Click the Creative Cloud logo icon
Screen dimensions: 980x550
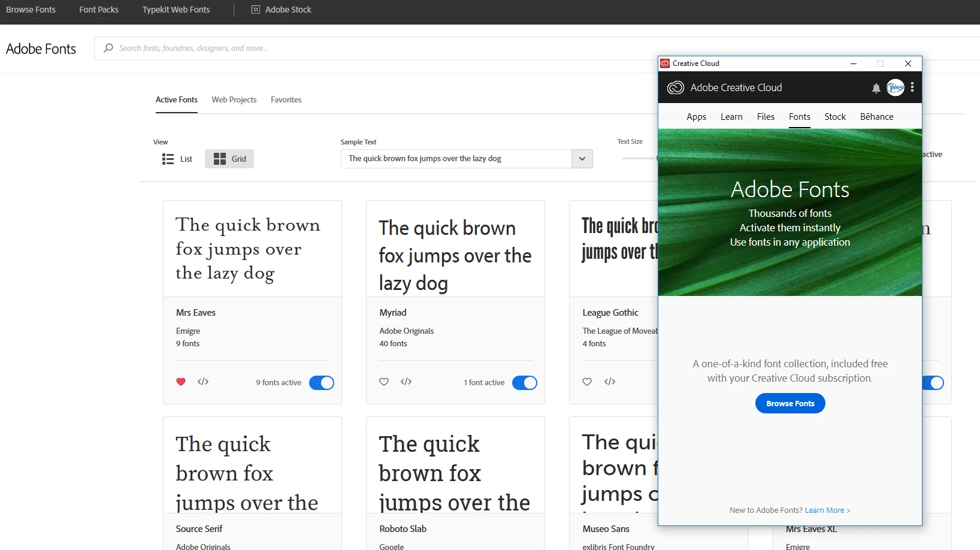pyautogui.click(x=676, y=87)
